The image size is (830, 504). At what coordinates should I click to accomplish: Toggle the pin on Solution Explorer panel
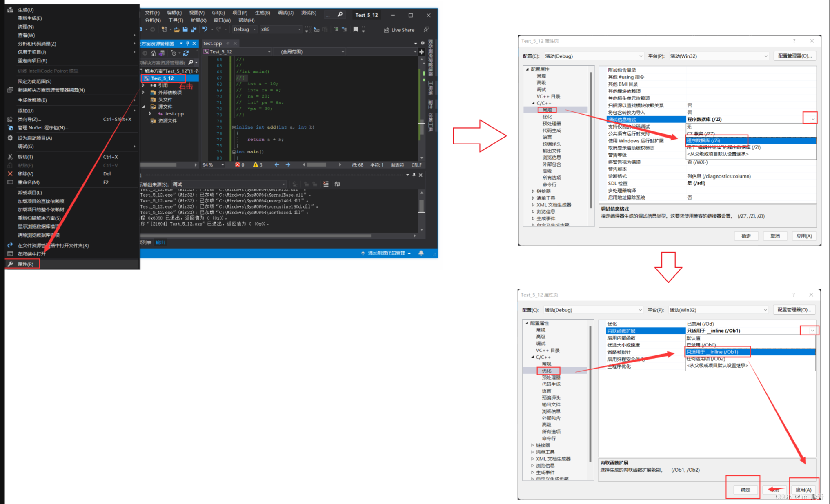coord(188,43)
